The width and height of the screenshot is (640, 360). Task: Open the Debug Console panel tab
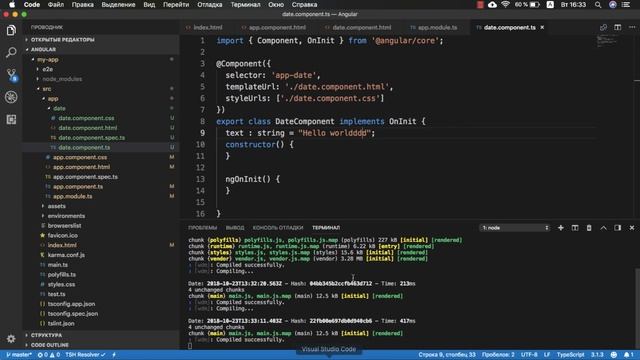[278, 228]
